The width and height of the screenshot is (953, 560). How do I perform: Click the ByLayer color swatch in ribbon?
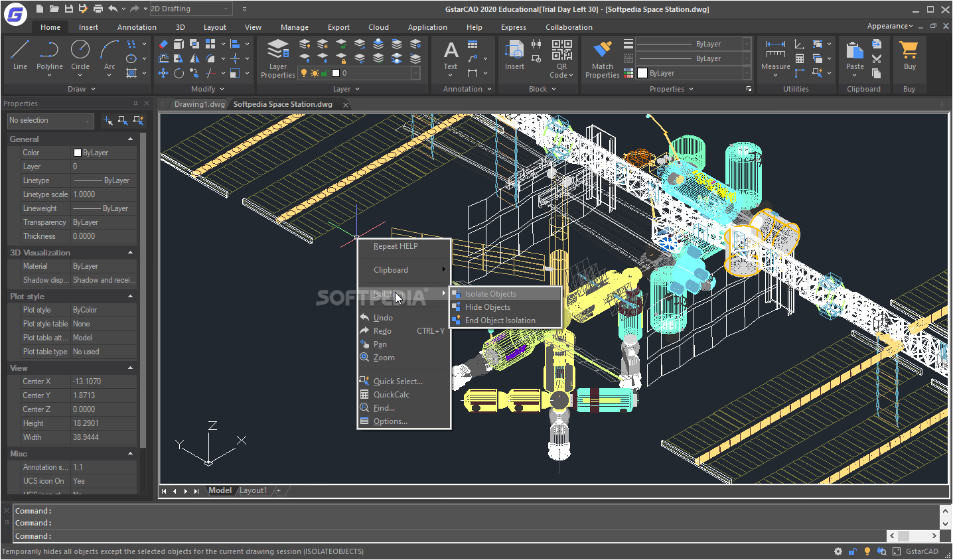pyautogui.click(x=642, y=73)
